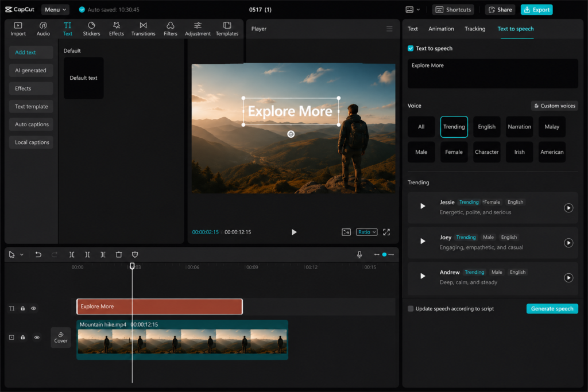Click the rotate handle below Explore More text
Screen dimensions: 588x392
(x=291, y=134)
